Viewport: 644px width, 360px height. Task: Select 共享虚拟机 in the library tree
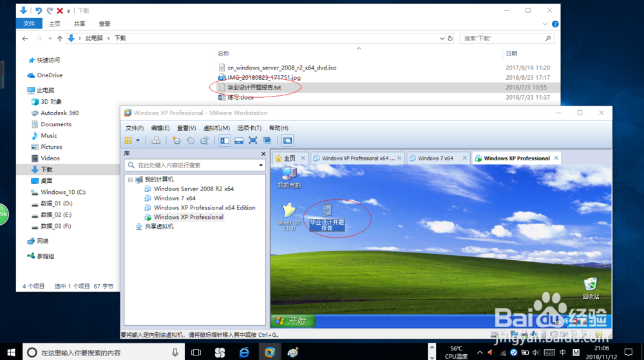coord(159,227)
